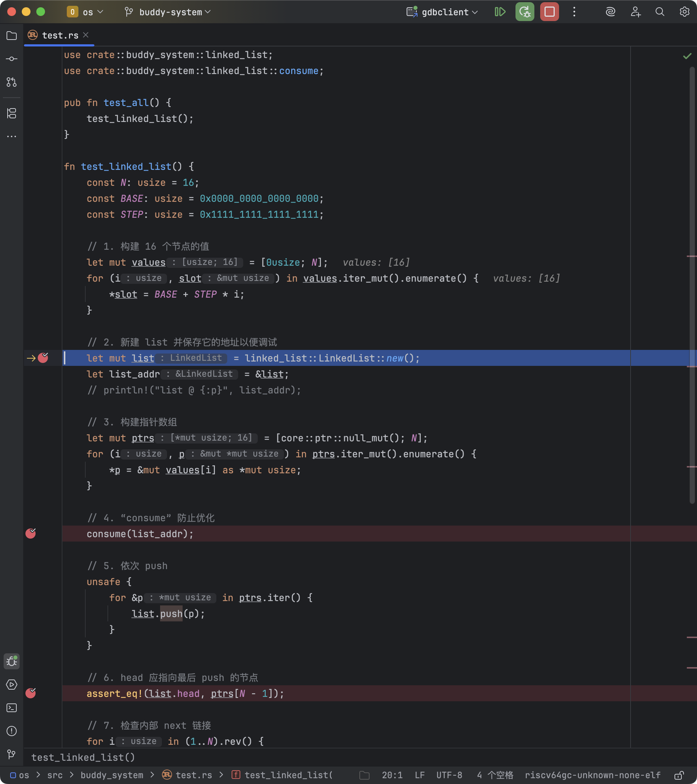Click the consume import identifier
Viewport: 697px width, 784px height.
298,71
